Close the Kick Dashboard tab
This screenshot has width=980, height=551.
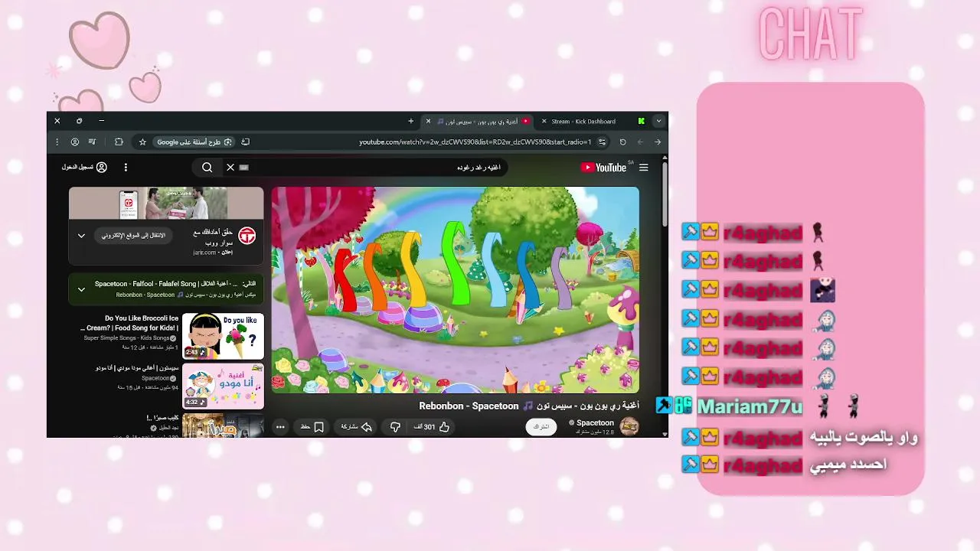point(544,121)
